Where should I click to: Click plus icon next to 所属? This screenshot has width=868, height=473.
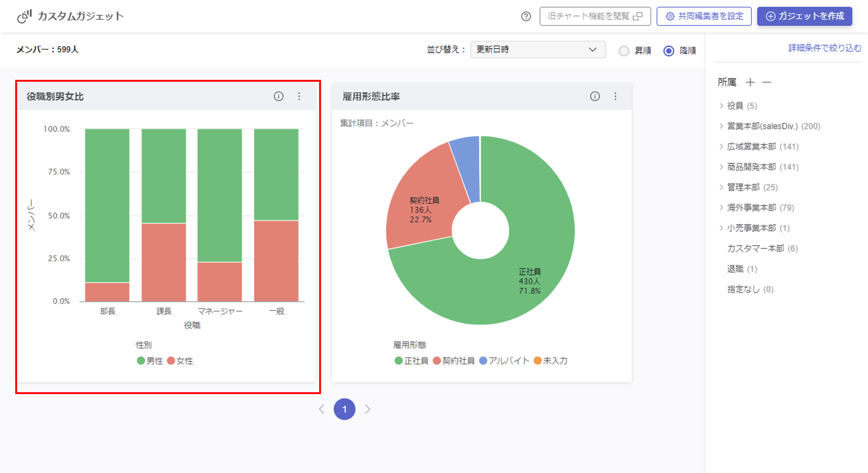[x=750, y=82]
